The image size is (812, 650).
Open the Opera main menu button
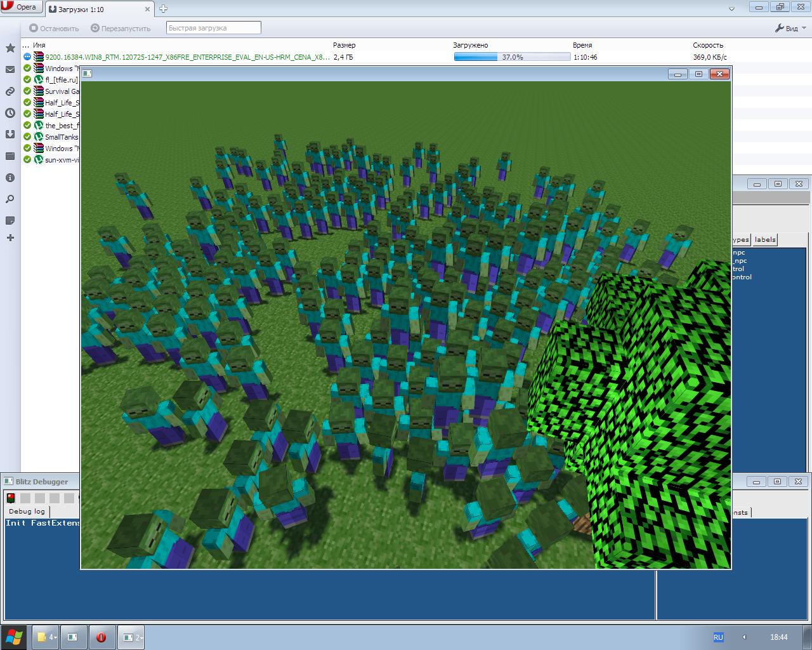tap(21, 7)
